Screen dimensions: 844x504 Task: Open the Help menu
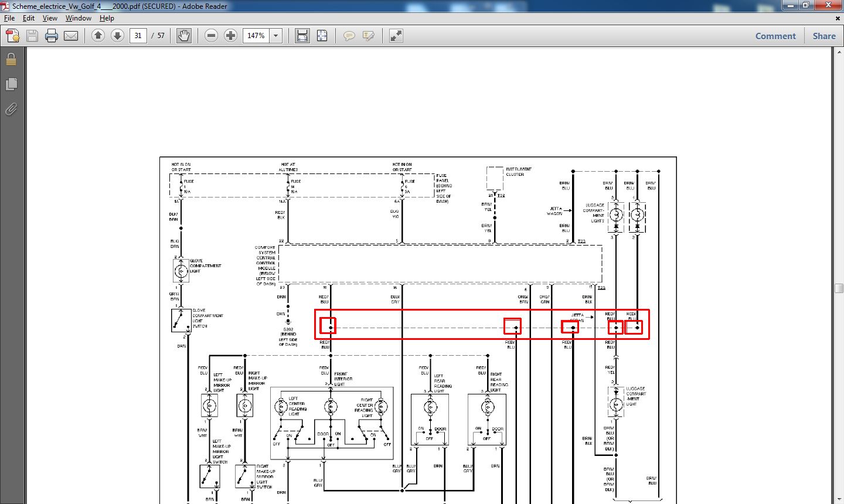tap(107, 18)
